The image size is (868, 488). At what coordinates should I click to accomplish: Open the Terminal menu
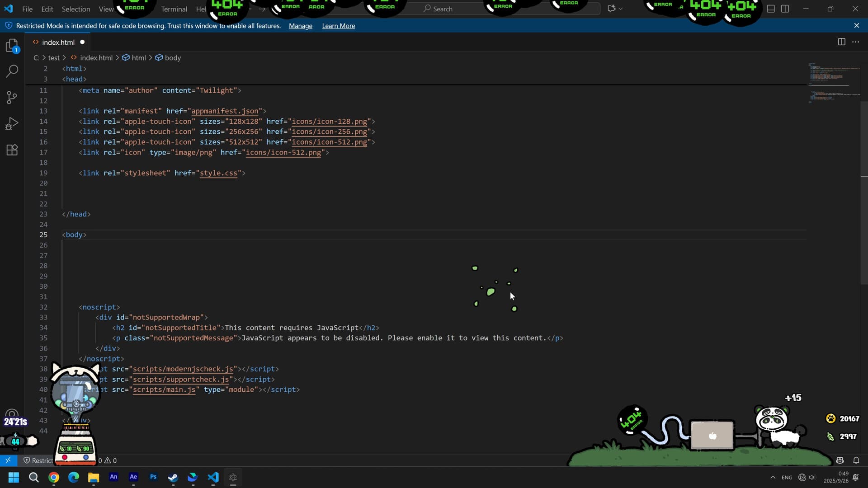(174, 9)
